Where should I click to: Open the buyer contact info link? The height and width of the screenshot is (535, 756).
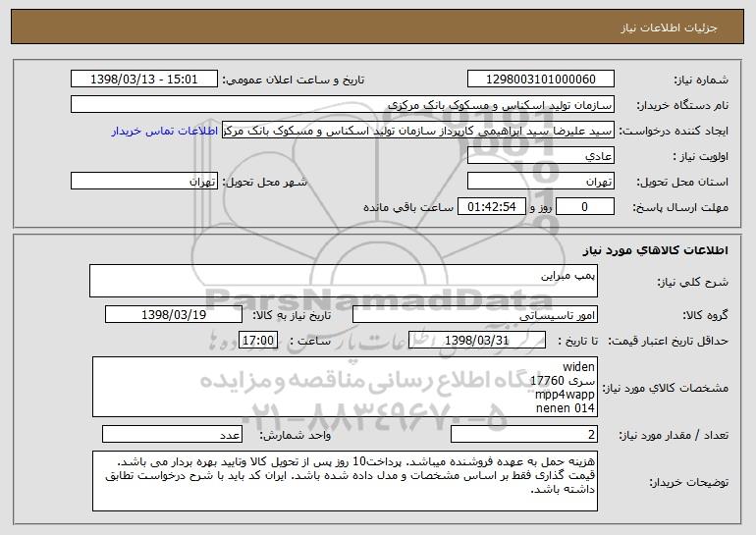coord(165,132)
